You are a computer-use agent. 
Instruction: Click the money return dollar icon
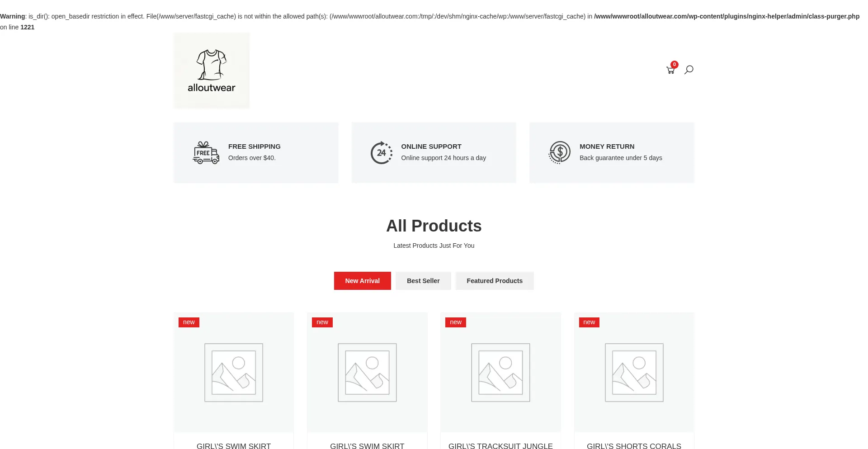click(x=560, y=153)
